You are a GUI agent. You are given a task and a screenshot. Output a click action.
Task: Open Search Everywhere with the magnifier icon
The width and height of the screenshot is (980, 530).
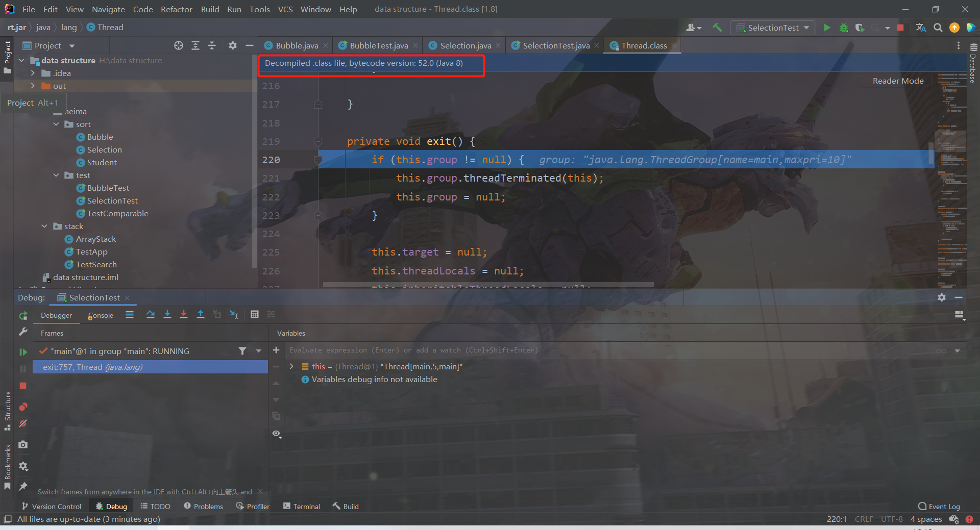938,28
